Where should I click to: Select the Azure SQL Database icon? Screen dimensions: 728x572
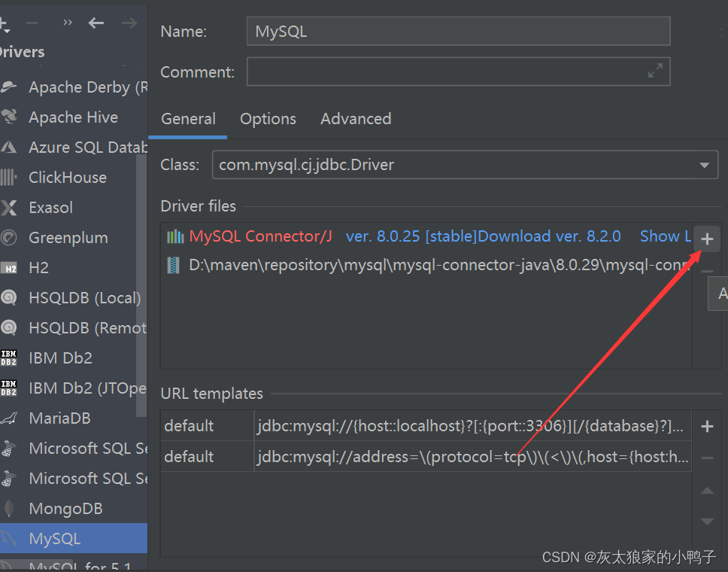click(8, 148)
